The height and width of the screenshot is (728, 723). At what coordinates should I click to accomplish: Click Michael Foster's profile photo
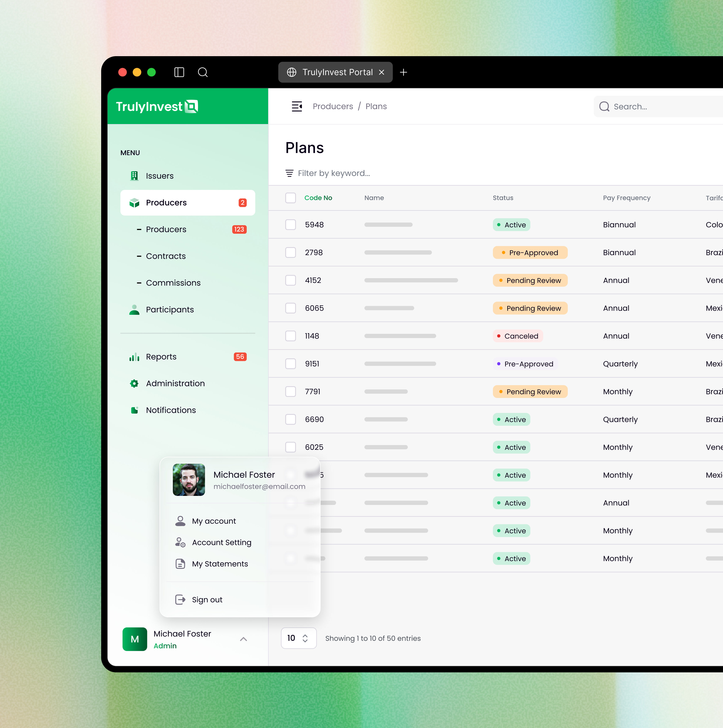[x=189, y=480]
